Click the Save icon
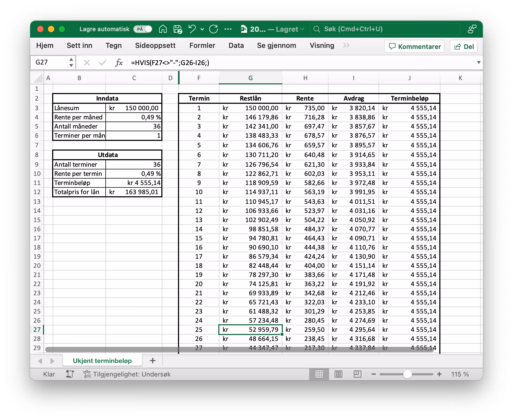 point(178,29)
